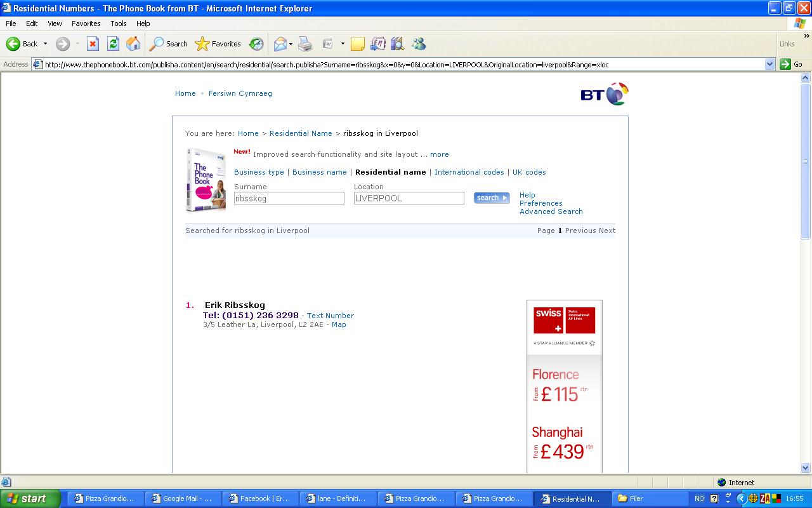This screenshot has width=812, height=508.
Task: Click The Phone Book cover image
Action: [x=206, y=180]
